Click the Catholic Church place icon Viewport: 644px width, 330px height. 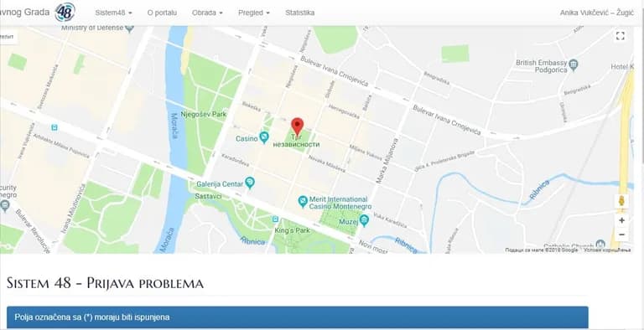click(600, 244)
